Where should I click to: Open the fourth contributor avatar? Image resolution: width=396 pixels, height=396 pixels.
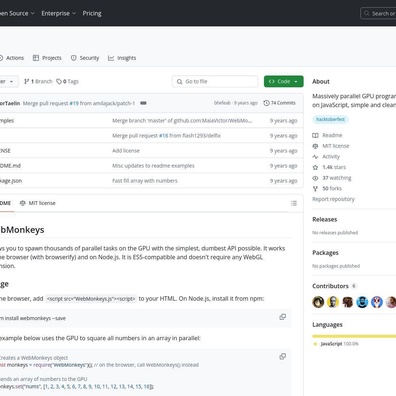[x=362, y=302]
